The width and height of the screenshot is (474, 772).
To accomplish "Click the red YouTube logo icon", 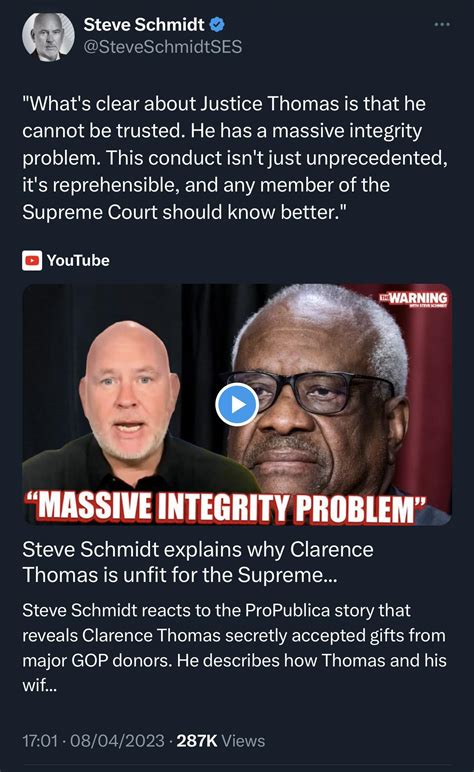I will pos(32,260).
